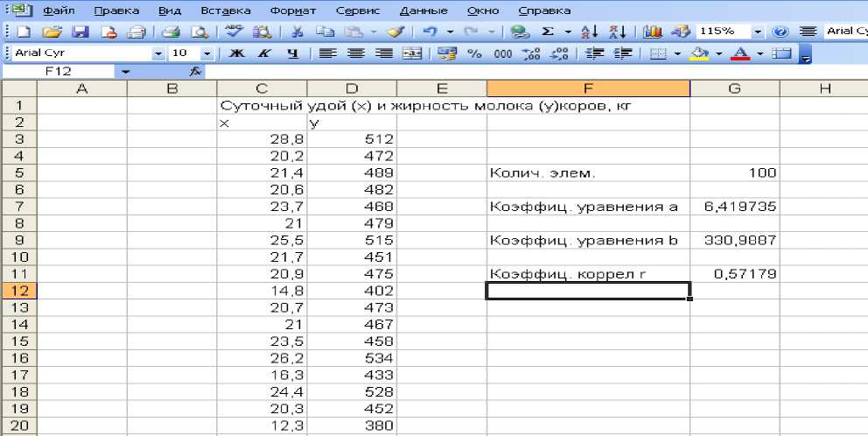Screen dimensions: 868x436
Task: Toggle underline Ч formatting
Action: 293,53
